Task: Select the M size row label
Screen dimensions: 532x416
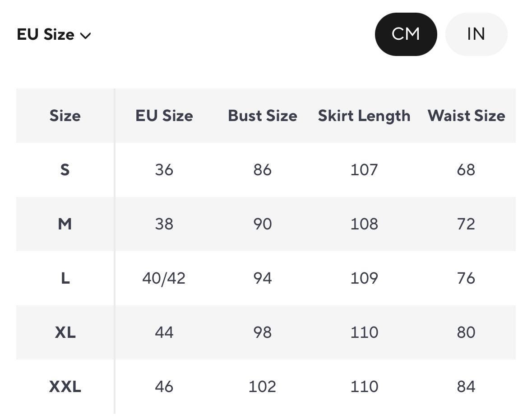Action: (65, 224)
